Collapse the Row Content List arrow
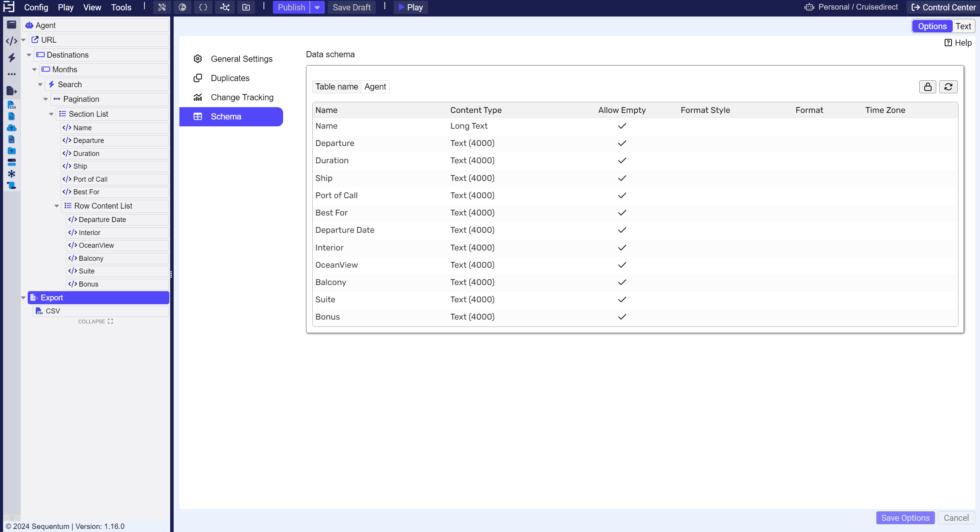The image size is (980, 532). click(x=57, y=206)
